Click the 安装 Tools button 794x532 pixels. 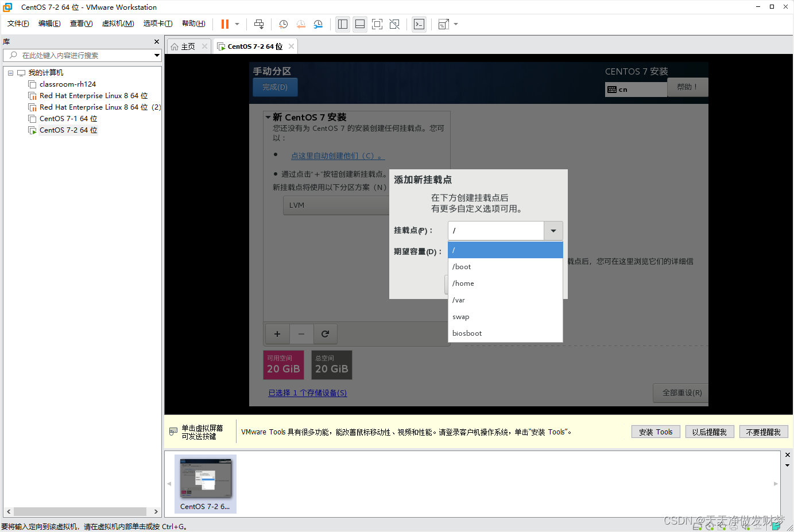656,432
